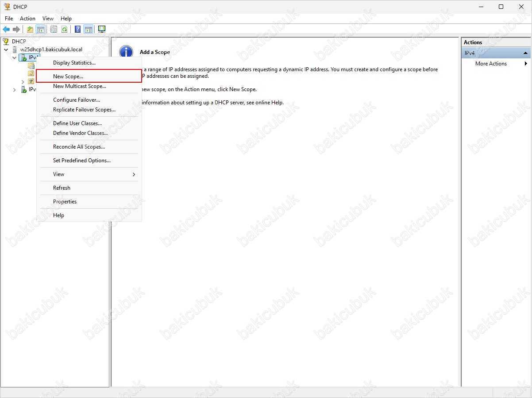The width and height of the screenshot is (532, 398).
Task: Expand the IPv6 tree node
Action: [15, 90]
